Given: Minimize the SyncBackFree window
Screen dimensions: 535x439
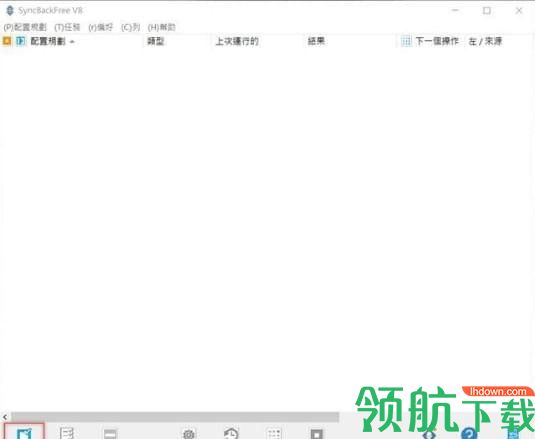Looking at the screenshot, I should click(455, 11).
